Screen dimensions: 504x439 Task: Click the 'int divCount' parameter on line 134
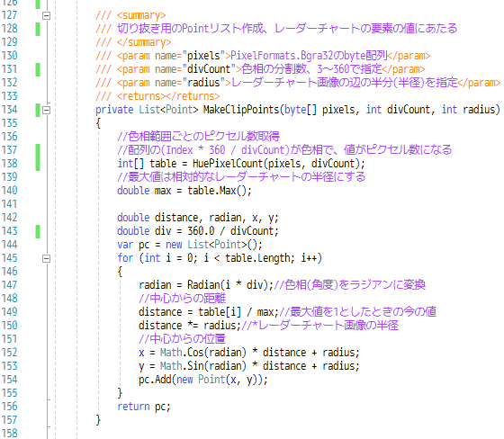click(398, 110)
